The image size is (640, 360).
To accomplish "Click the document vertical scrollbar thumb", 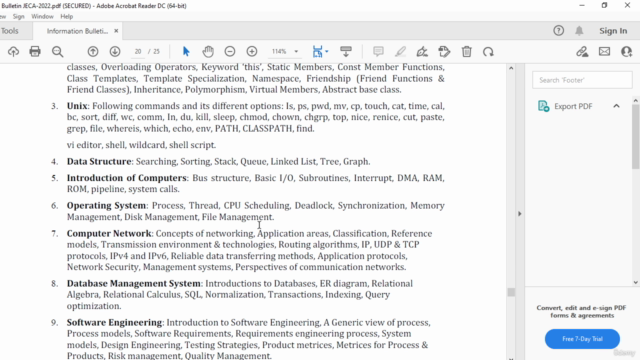I will tap(511, 292).
